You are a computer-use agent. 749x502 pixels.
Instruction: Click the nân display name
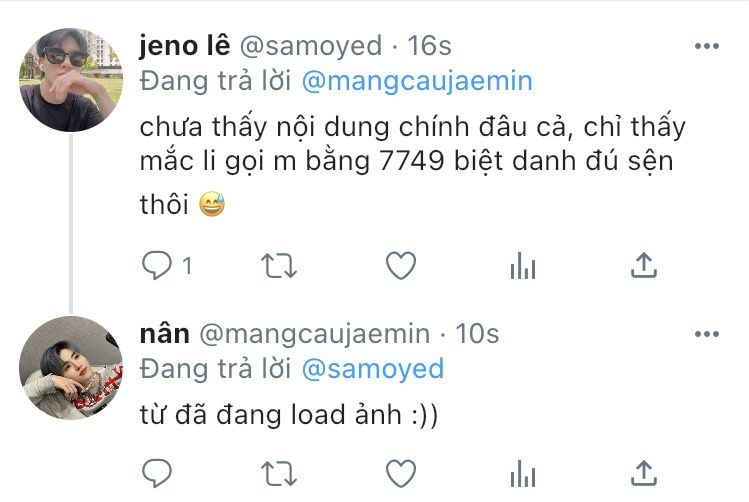point(165,334)
